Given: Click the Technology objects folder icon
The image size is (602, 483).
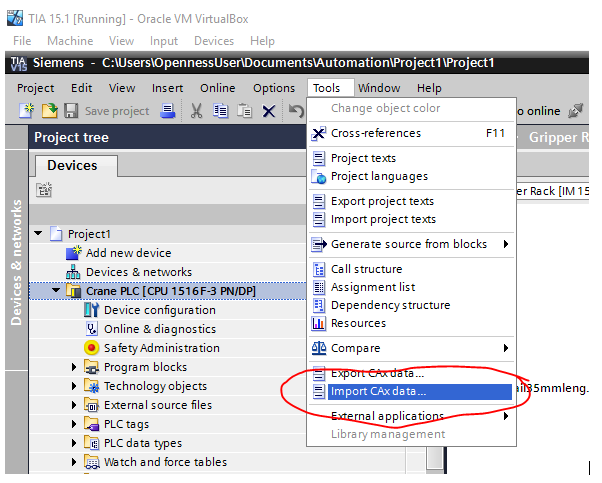Looking at the screenshot, I should [x=91, y=386].
